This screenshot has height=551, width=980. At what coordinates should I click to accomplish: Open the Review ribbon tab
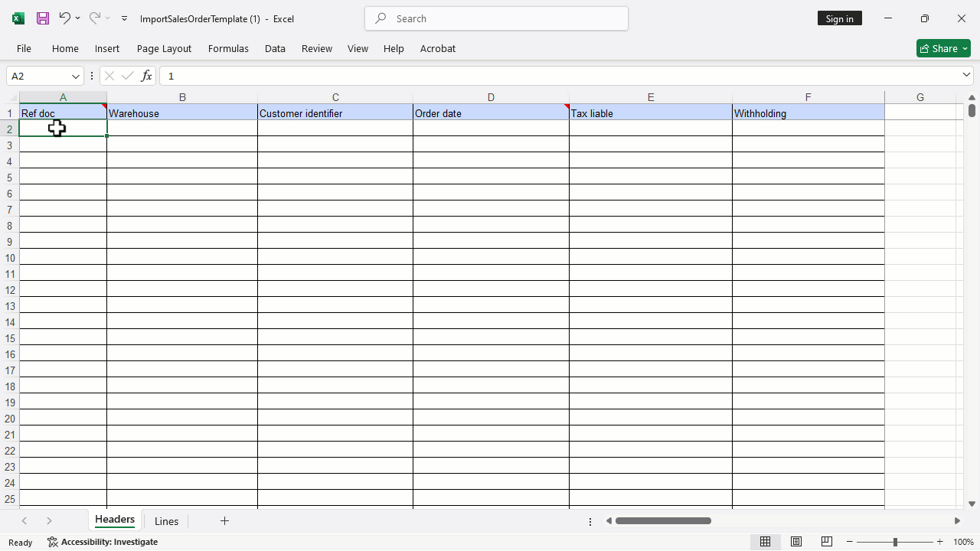(x=317, y=48)
